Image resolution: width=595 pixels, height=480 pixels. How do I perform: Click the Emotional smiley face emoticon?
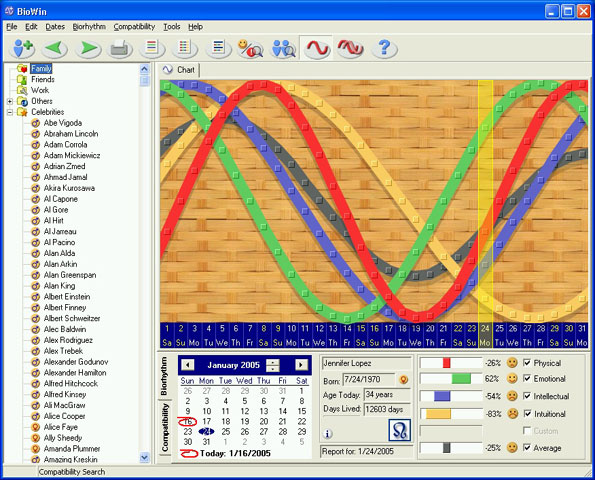[x=512, y=379]
